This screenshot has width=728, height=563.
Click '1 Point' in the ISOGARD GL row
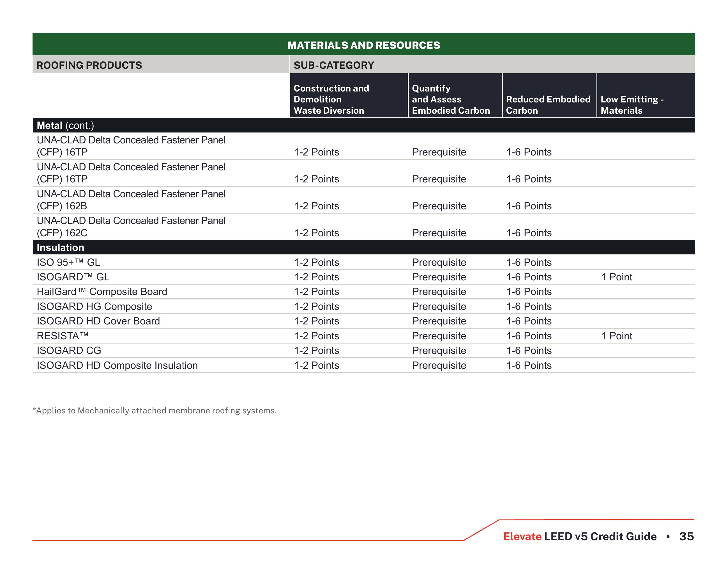(617, 277)
